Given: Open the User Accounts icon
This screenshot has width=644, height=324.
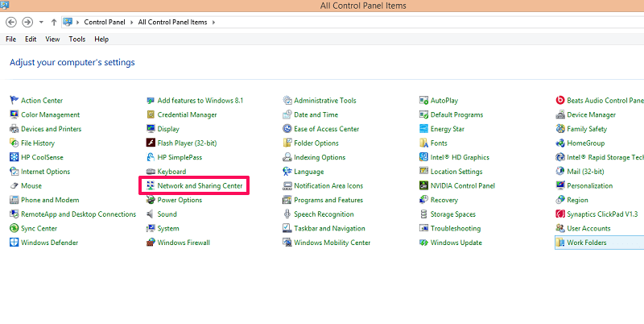Looking at the screenshot, I should [559, 228].
